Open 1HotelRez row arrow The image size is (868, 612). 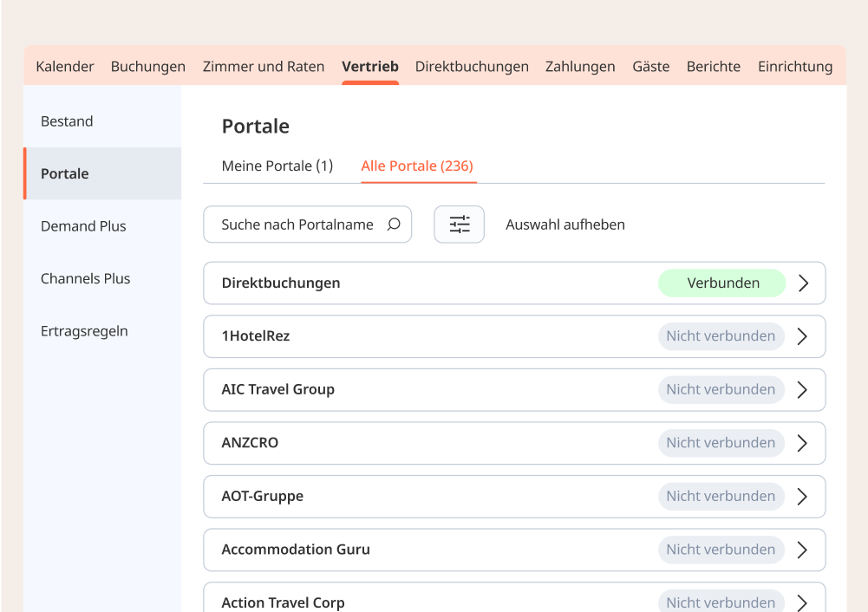coord(802,336)
